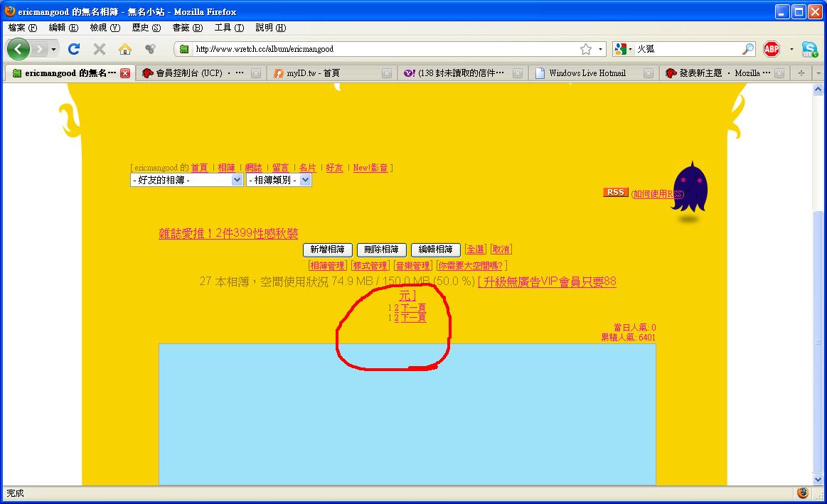The width and height of the screenshot is (827, 504).
Task: Open the 檔案 menu
Action: [23, 28]
